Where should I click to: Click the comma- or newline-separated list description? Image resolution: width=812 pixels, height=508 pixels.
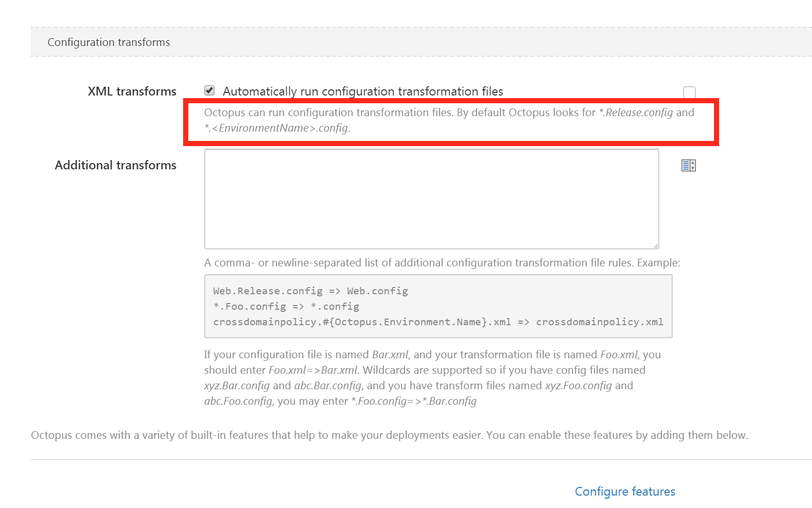point(442,263)
